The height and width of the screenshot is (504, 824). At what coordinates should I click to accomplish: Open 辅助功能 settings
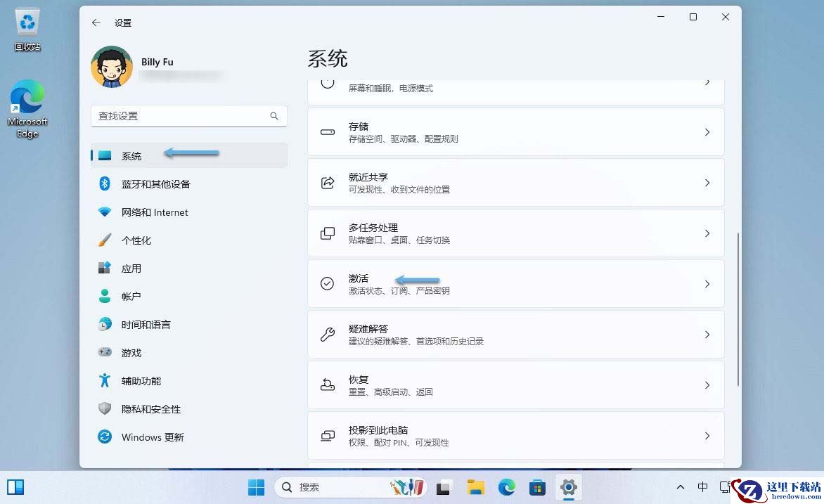click(189, 381)
